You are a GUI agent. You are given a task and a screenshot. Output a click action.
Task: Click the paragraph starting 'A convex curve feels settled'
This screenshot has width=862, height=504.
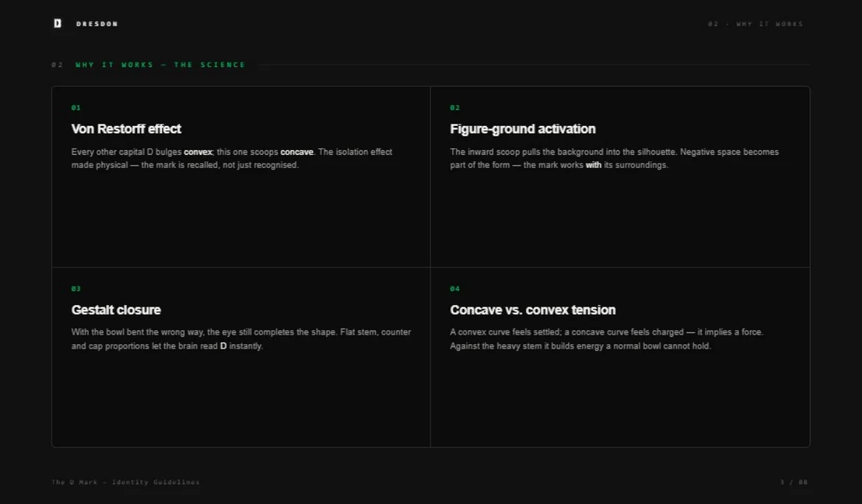pos(606,339)
